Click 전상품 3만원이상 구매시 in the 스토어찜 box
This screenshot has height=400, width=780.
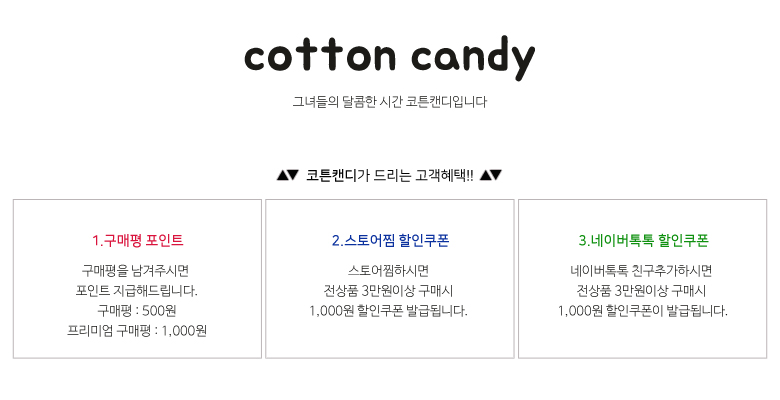click(389, 291)
